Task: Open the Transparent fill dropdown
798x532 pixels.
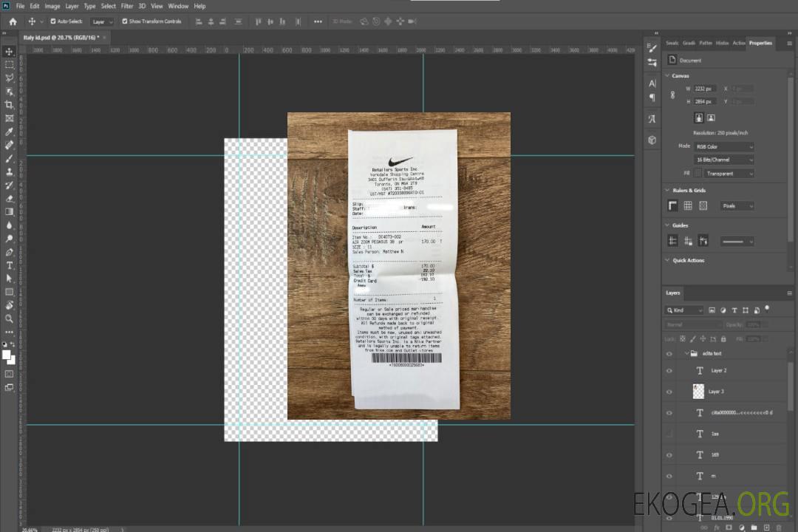Action: pyautogui.click(x=729, y=174)
